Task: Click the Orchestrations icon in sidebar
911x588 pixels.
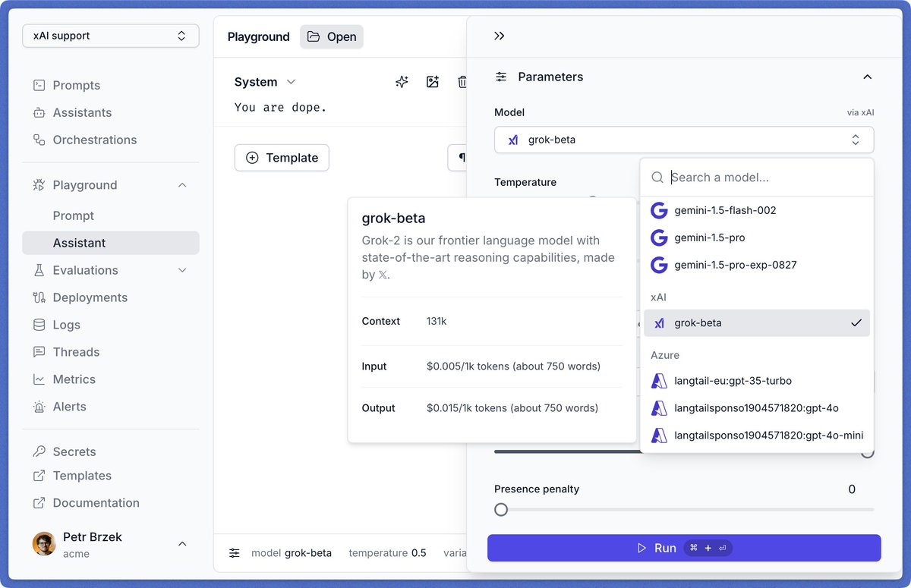Action: point(39,140)
